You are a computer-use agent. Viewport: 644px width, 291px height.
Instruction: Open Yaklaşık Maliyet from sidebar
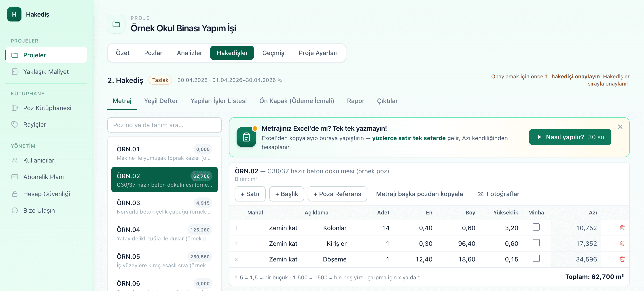point(46,72)
